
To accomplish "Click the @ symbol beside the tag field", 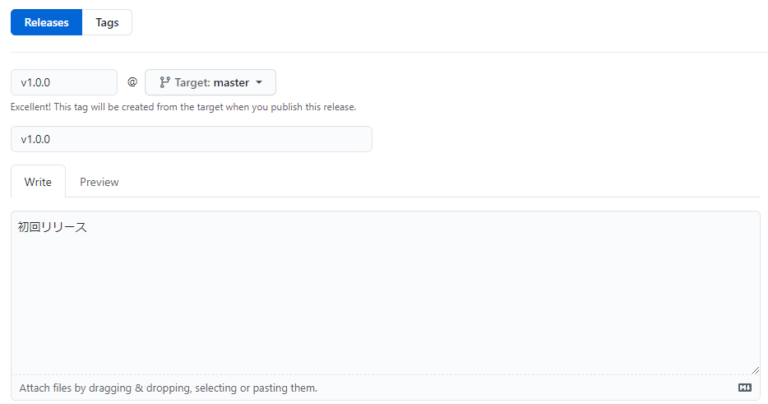I will tap(132, 82).
